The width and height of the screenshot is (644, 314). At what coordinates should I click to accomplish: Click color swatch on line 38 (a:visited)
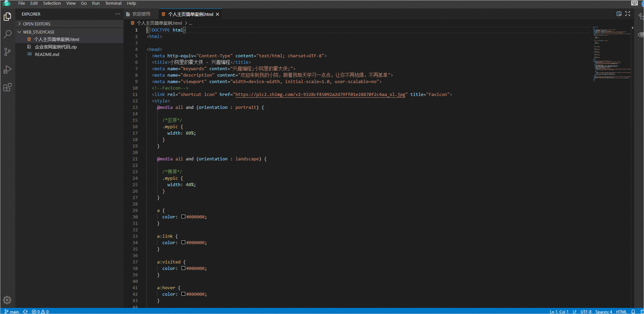point(183,268)
